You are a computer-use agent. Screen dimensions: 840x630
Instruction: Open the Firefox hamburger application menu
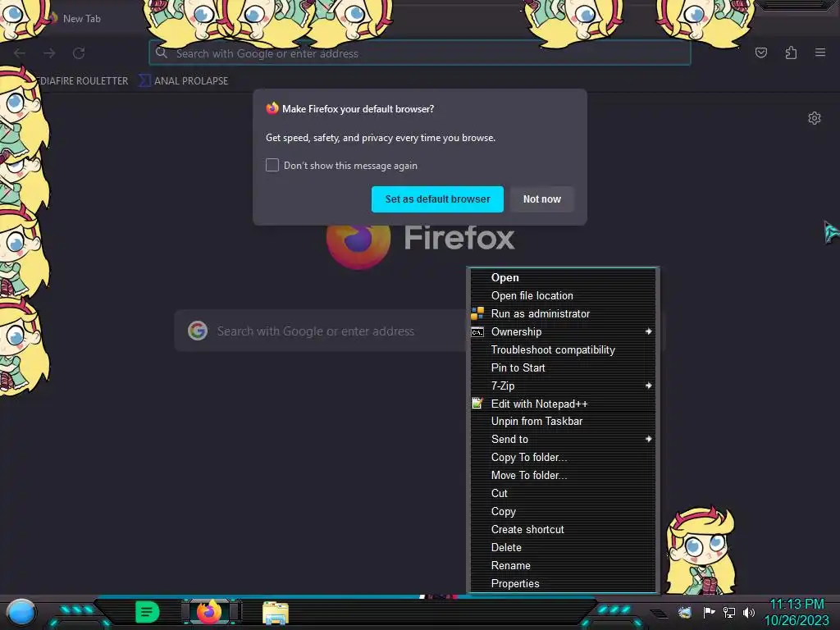pyautogui.click(x=820, y=52)
